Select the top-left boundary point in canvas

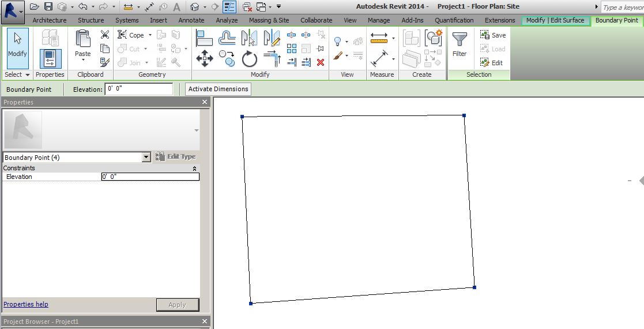[x=242, y=117]
